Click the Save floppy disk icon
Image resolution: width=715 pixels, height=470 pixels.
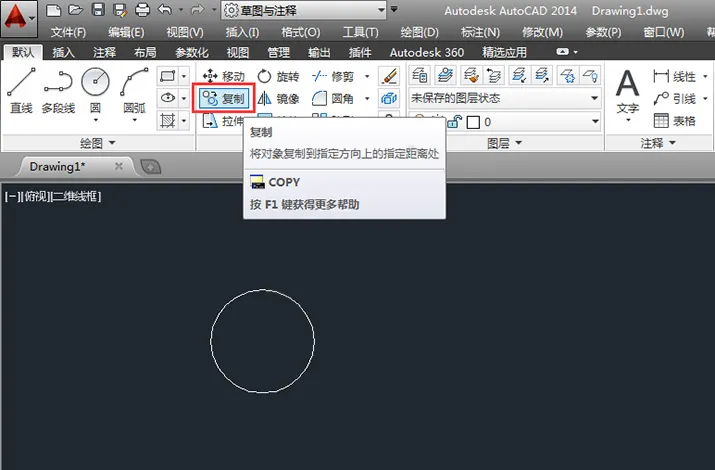[x=98, y=10]
